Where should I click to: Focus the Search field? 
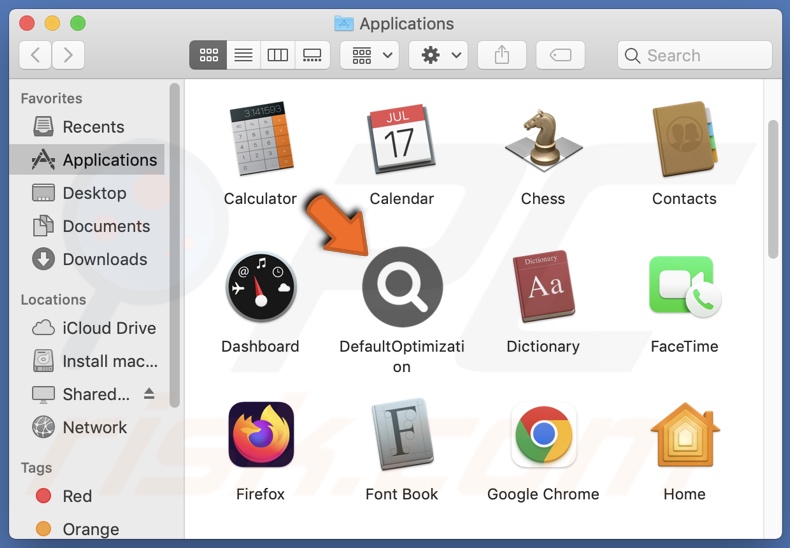click(x=695, y=55)
